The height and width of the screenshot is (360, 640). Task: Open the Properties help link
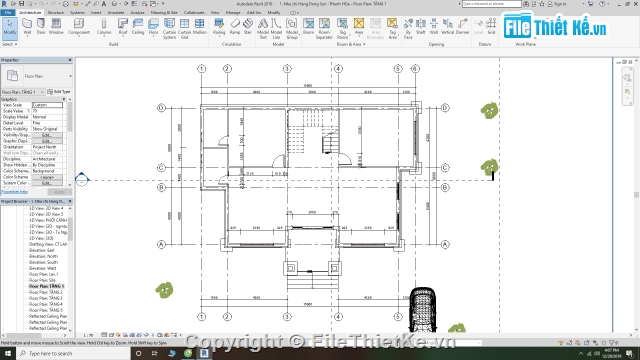(15, 192)
